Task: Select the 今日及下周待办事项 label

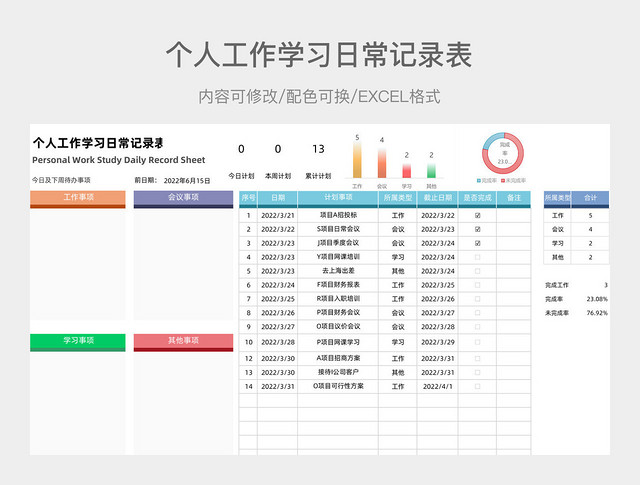Action: pyautogui.click(x=61, y=180)
